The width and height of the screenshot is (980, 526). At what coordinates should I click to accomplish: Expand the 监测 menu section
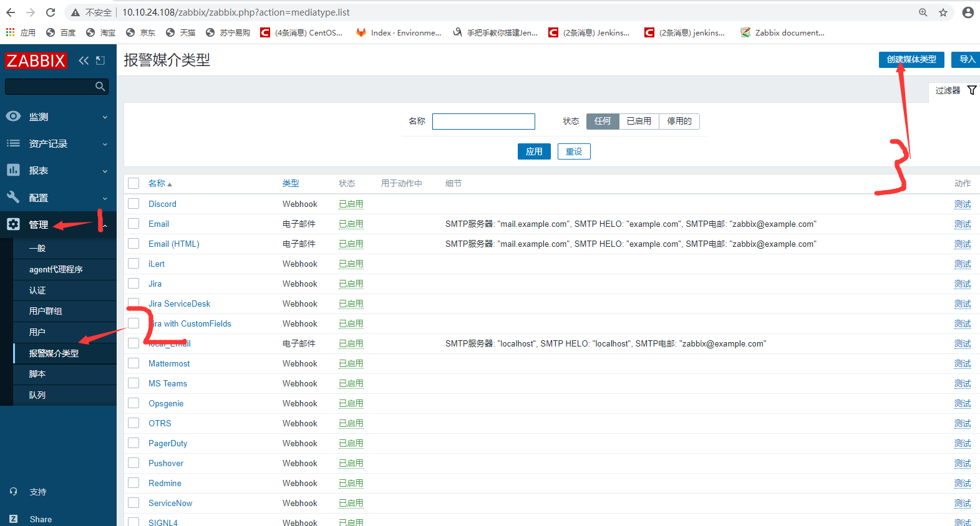pyautogui.click(x=59, y=117)
